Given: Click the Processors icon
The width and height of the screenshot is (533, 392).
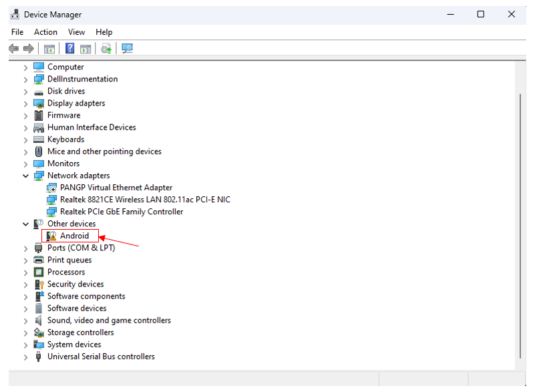Looking at the screenshot, I should pos(39,272).
